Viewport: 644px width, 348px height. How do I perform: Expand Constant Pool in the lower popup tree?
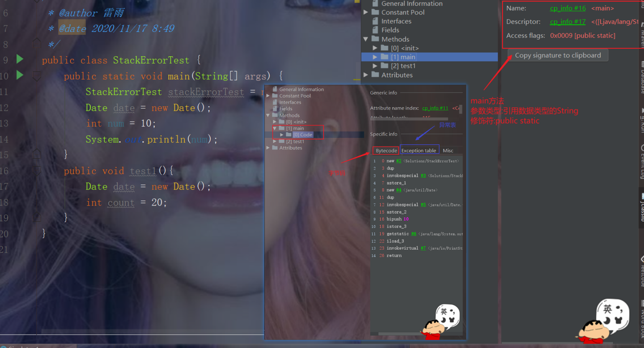point(268,96)
